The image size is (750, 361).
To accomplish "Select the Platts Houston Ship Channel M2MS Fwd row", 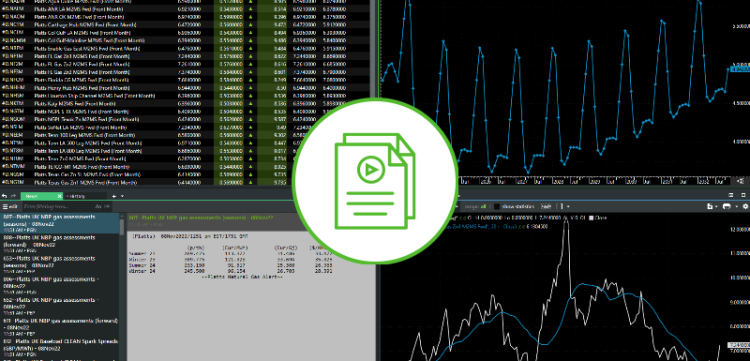I will (184, 96).
